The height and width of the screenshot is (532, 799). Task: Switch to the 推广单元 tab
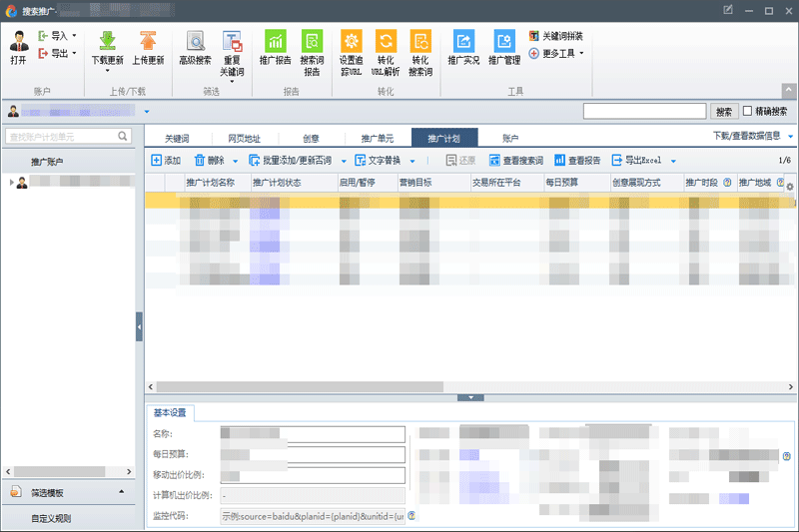pyautogui.click(x=377, y=138)
